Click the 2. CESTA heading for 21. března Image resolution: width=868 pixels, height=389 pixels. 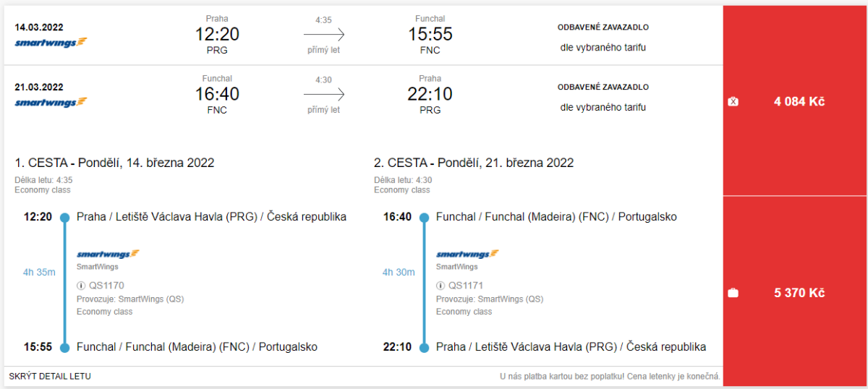point(474,163)
